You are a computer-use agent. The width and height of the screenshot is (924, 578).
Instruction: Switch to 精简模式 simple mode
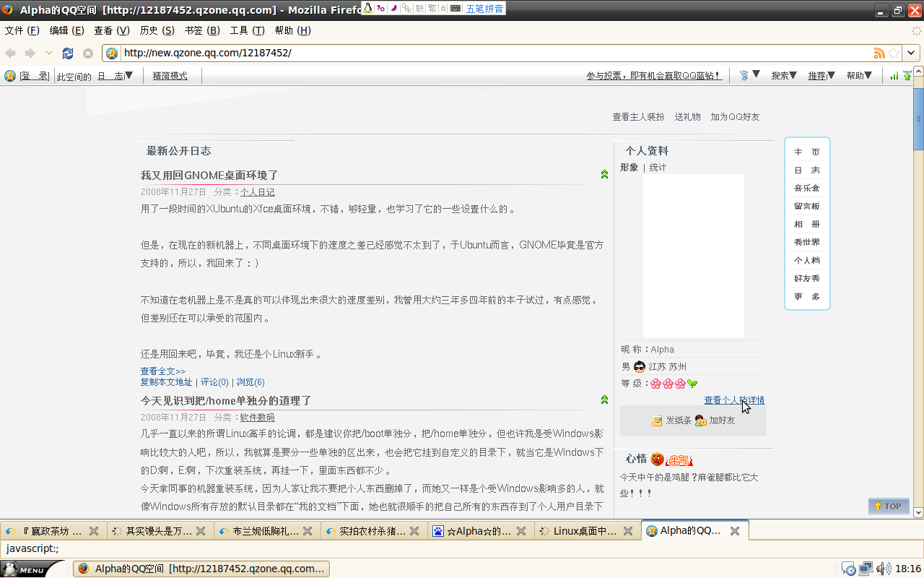(170, 76)
